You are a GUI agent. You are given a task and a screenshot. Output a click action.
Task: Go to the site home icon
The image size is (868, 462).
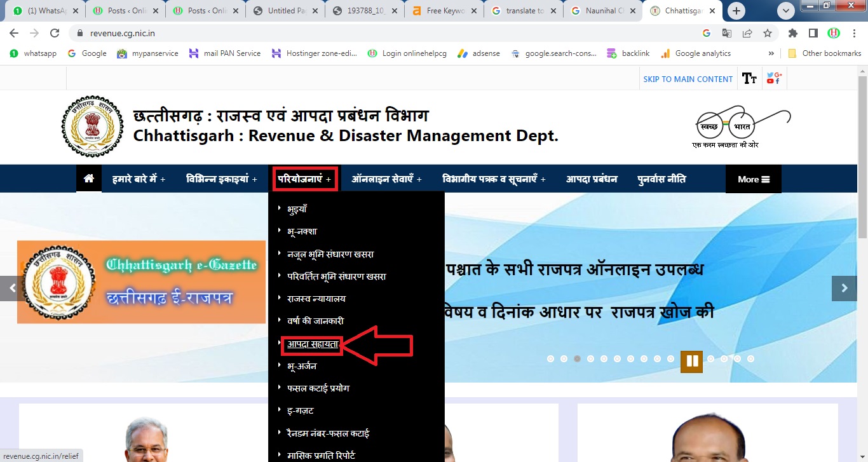pyautogui.click(x=89, y=179)
